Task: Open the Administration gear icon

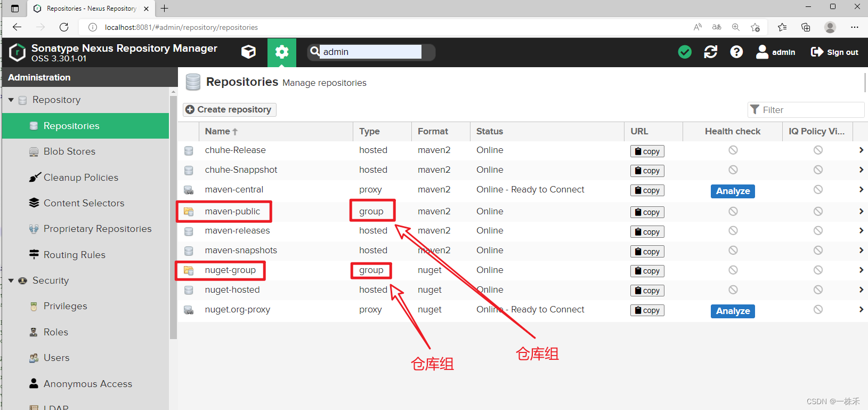Action: pos(282,52)
